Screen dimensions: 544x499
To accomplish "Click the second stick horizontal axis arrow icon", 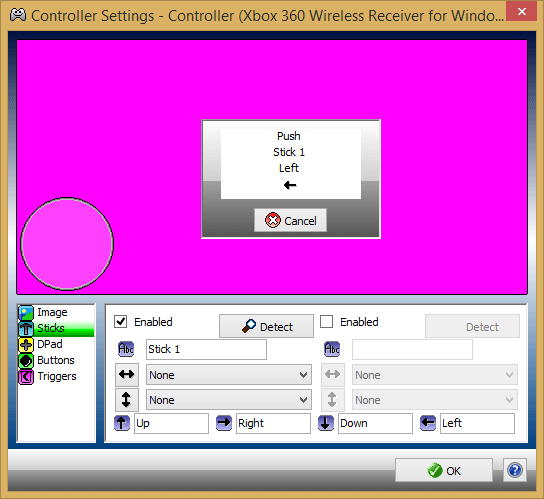I will point(333,374).
